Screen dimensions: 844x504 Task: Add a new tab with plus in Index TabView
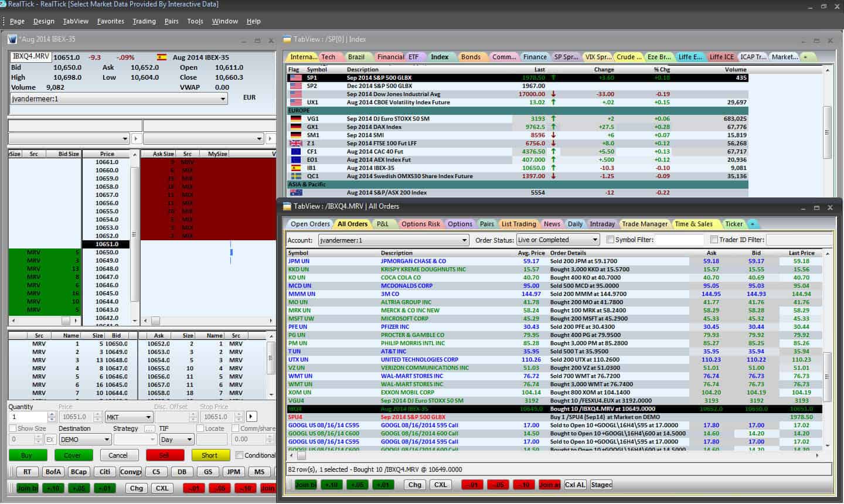(x=805, y=57)
